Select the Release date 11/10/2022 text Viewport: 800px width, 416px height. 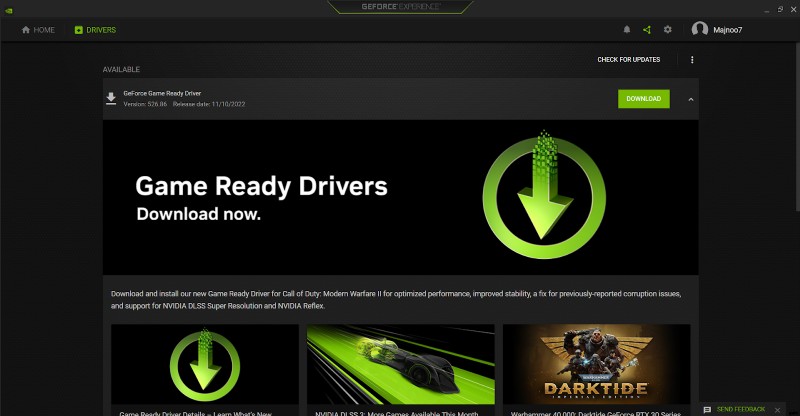(x=209, y=104)
